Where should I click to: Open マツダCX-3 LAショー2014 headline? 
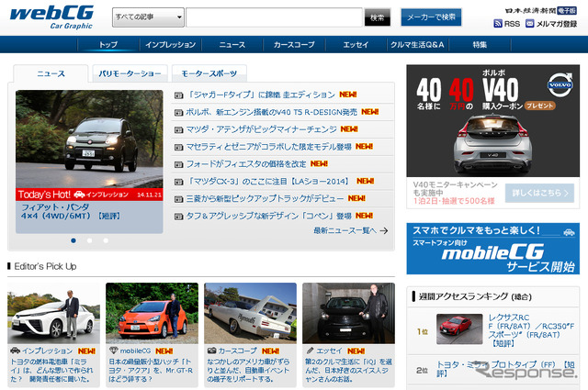269,182
